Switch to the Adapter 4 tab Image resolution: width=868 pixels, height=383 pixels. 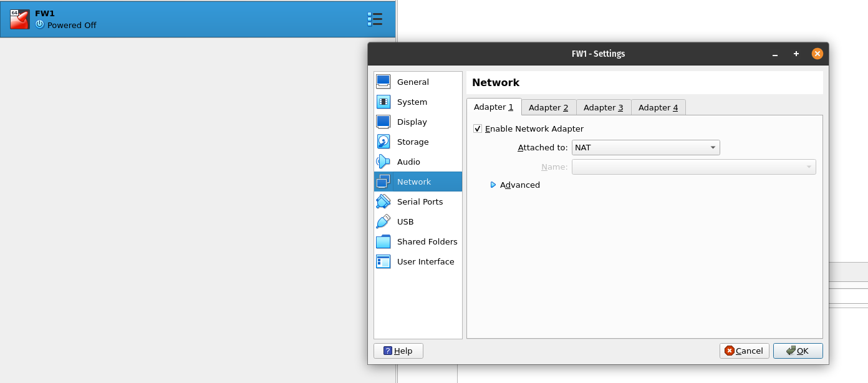658,107
